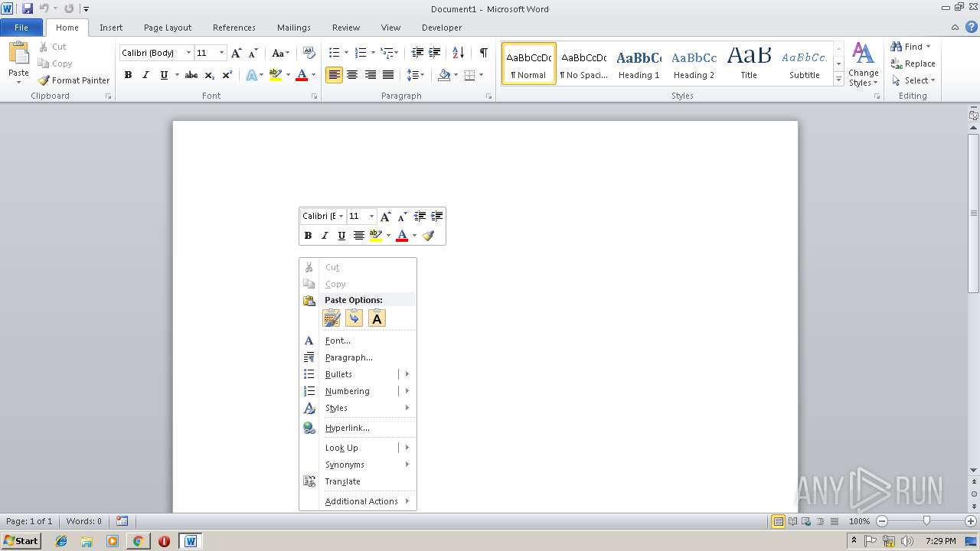This screenshot has width=980, height=551.
Task: Click the Undo icon in Quick Access Toolbar
Action: 44,8
